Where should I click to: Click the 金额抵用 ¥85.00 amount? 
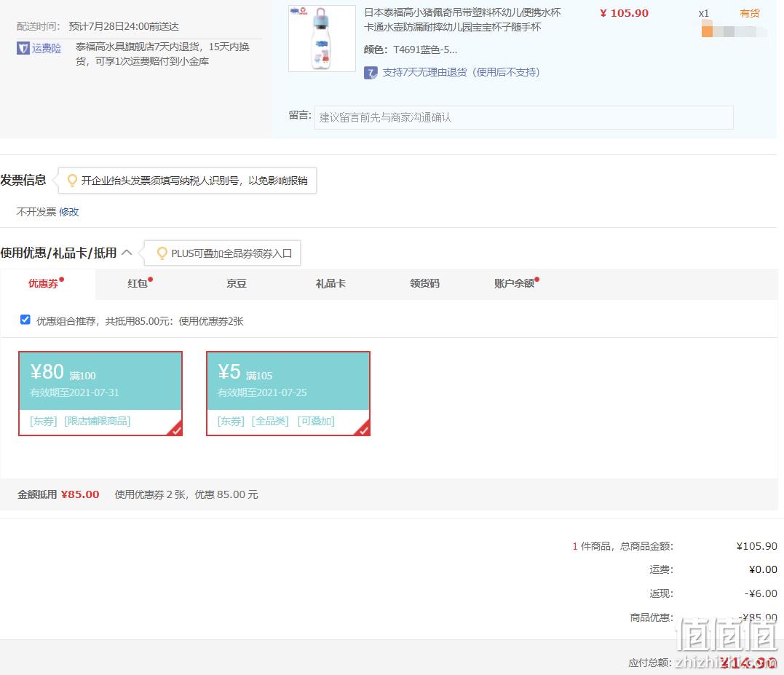[80, 494]
